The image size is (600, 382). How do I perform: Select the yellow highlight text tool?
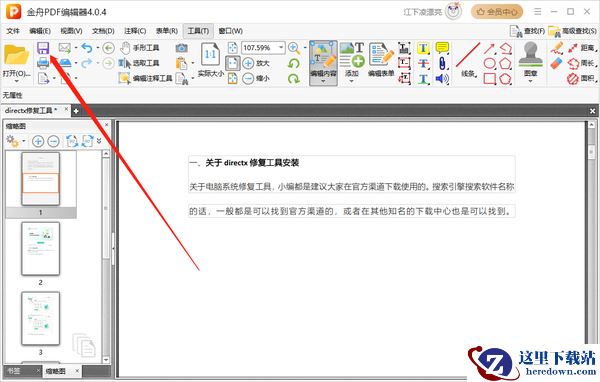423,48
